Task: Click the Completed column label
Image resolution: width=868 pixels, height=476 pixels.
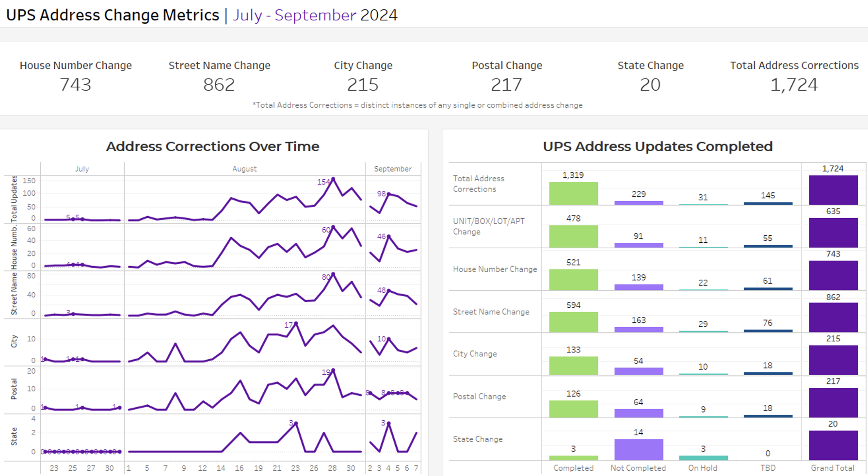Action: point(573,468)
